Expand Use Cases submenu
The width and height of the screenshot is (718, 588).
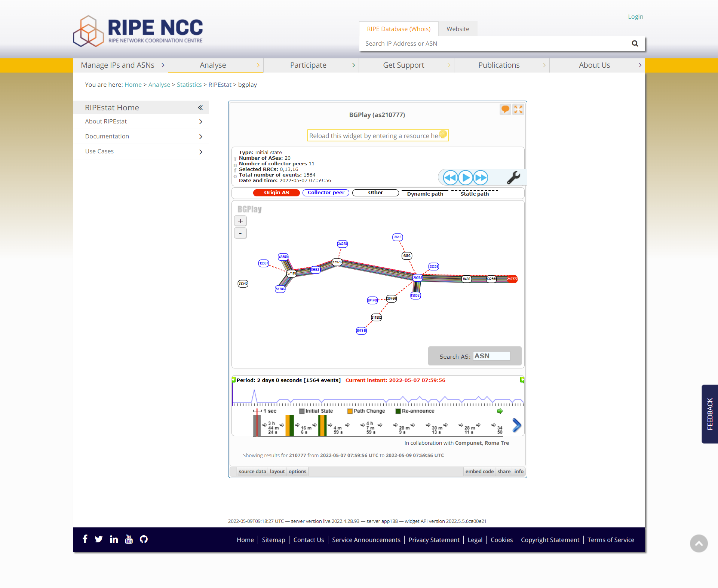tap(201, 151)
